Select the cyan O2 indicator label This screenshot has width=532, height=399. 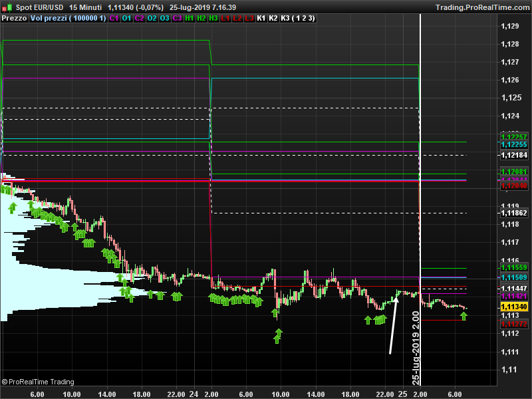pyautogui.click(x=152, y=19)
